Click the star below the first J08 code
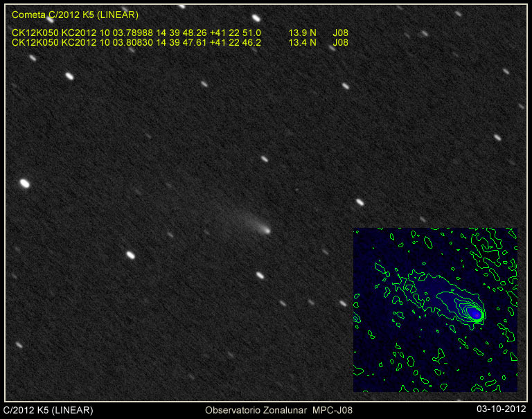The width and height of the screenshot is (532, 419). (x=345, y=86)
